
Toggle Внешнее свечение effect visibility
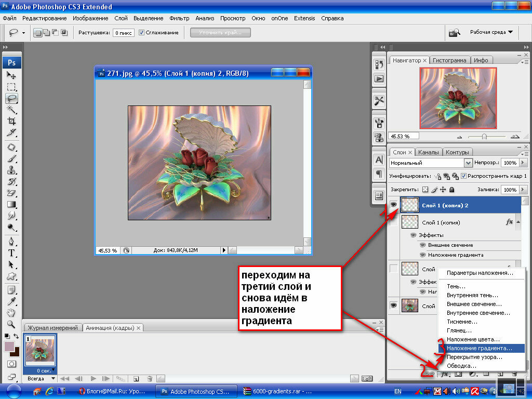click(422, 245)
